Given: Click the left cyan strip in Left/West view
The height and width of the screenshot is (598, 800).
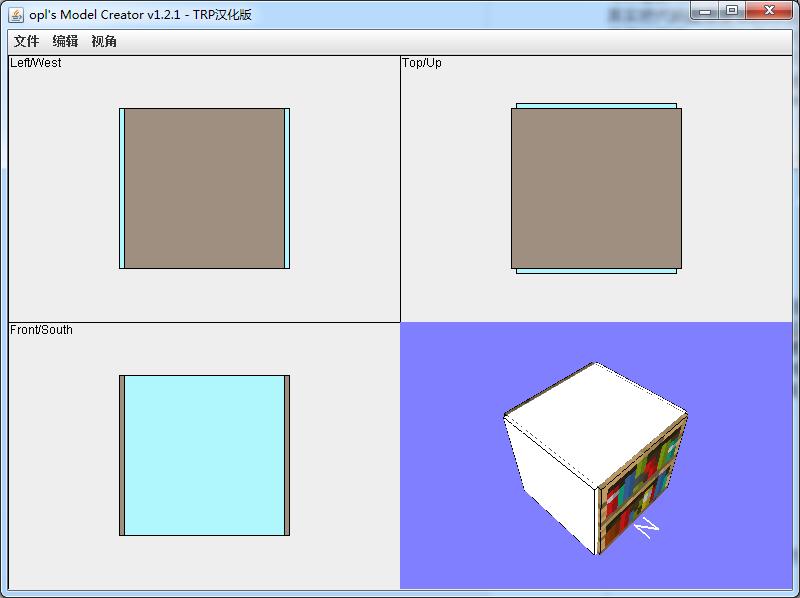Looking at the screenshot, I should point(122,188).
